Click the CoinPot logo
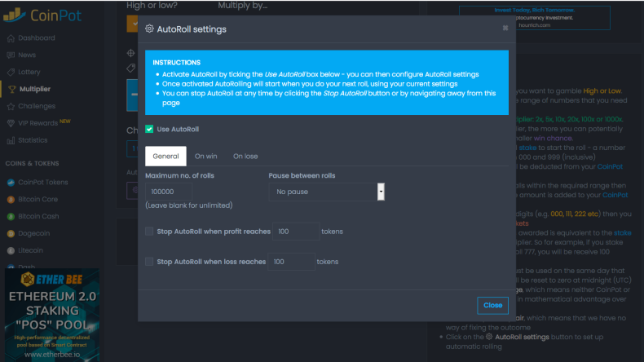 [42, 15]
